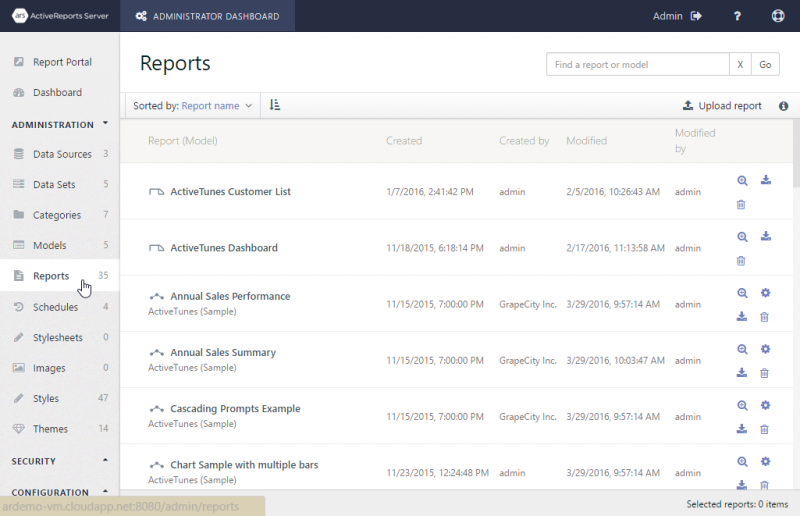Open Schedules in the sidebar
Image resolution: width=800 pixels, height=516 pixels.
pyautogui.click(x=60, y=307)
